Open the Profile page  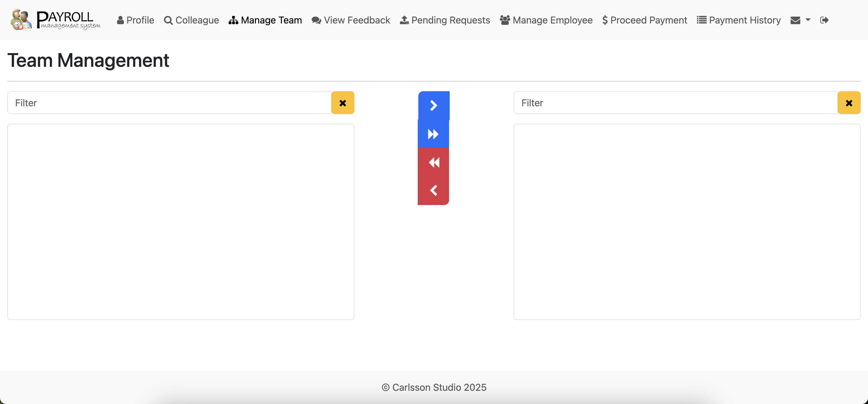point(135,20)
